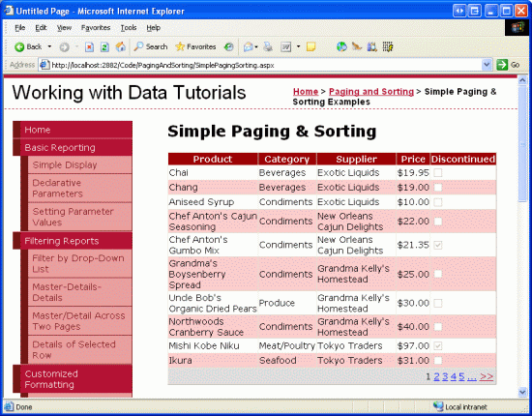Go to page 2 of the grid
532x416 pixels.
pyautogui.click(x=436, y=376)
